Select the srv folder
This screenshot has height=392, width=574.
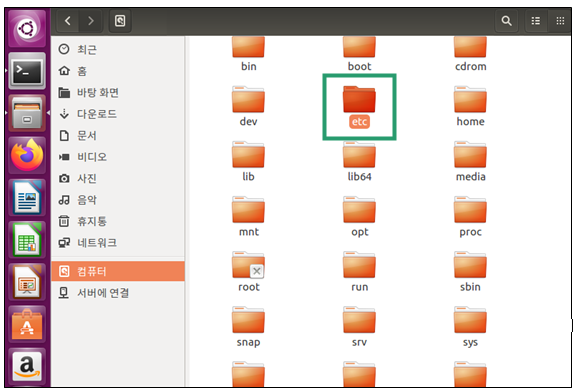[x=359, y=327]
